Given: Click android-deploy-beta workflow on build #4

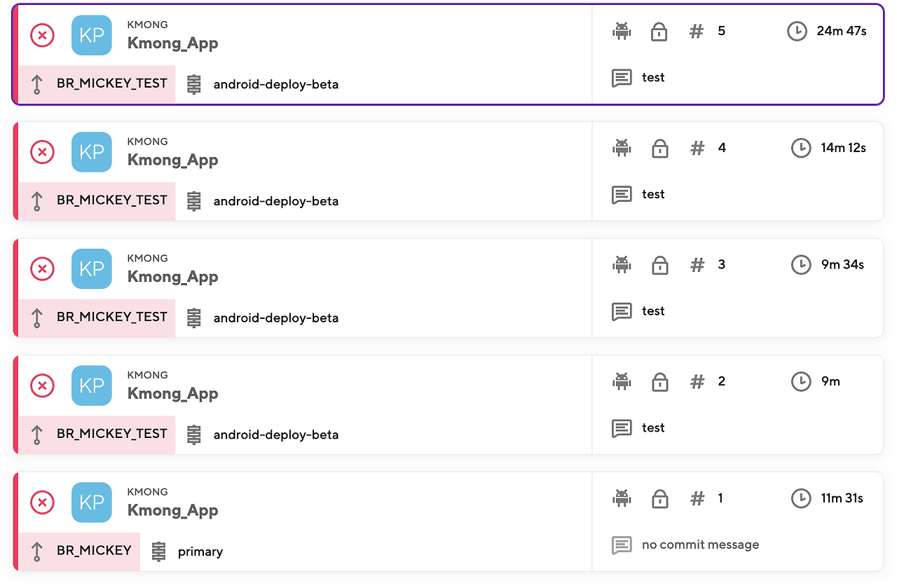Looking at the screenshot, I should pyautogui.click(x=276, y=202).
